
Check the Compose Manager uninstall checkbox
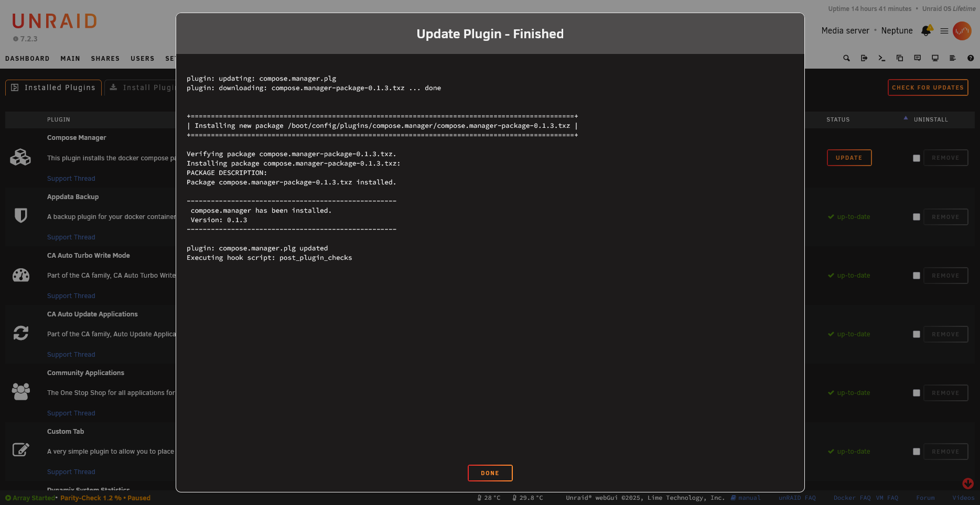(x=917, y=158)
